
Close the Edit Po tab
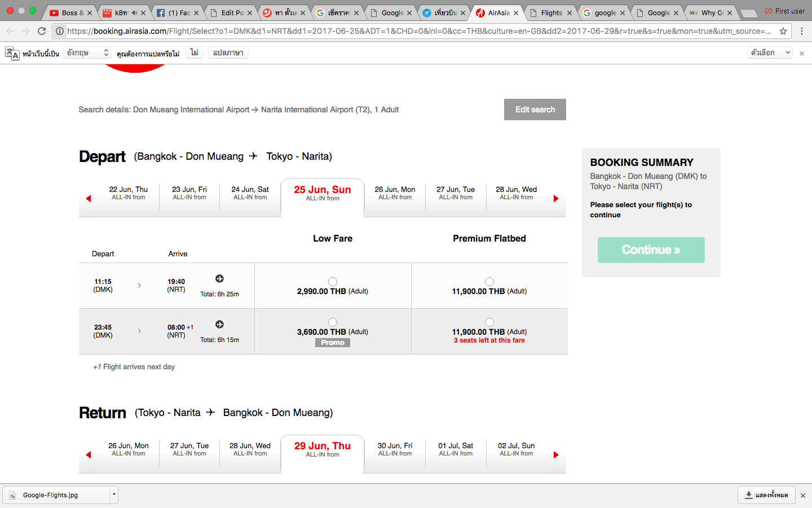[x=250, y=12]
